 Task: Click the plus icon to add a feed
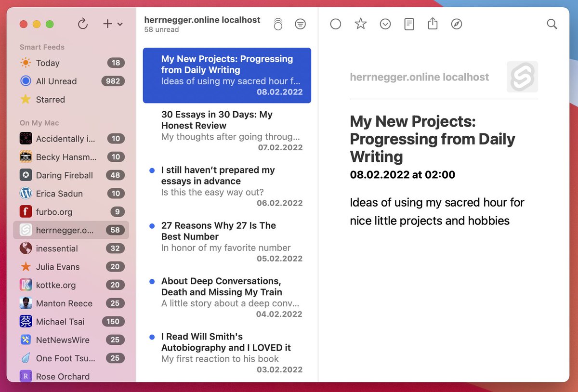pyautogui.click(x=108, y=24)
